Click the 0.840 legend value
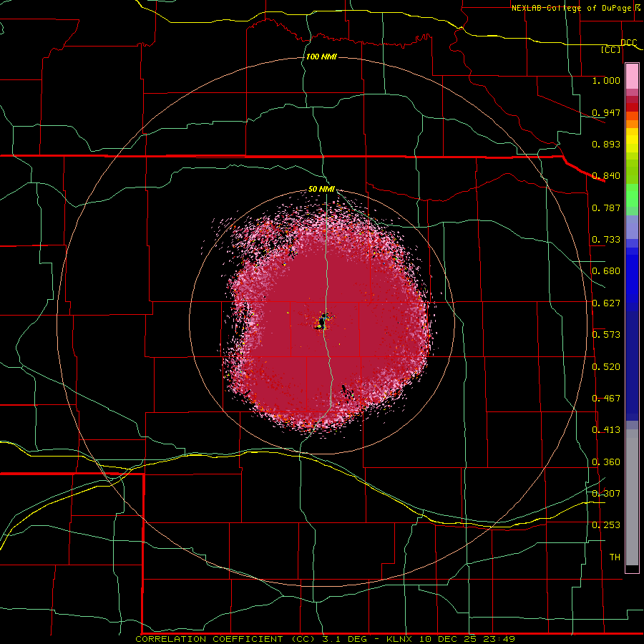Screen dimensions: 644x644 coord(606,176)
